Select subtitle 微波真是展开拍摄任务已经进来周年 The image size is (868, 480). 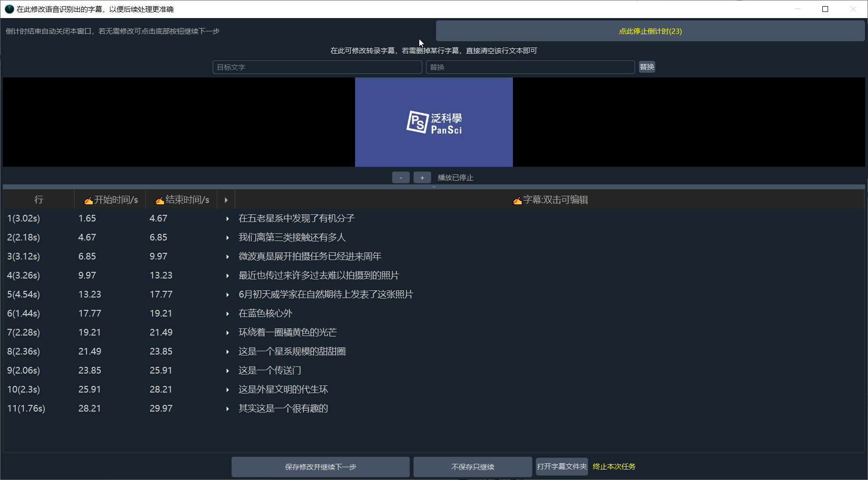[310, 257]
